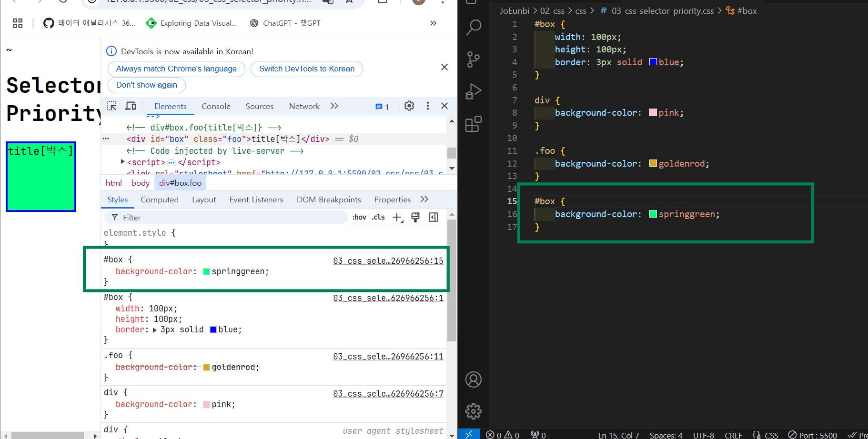Switch to the Network tab

coord(304,106)
